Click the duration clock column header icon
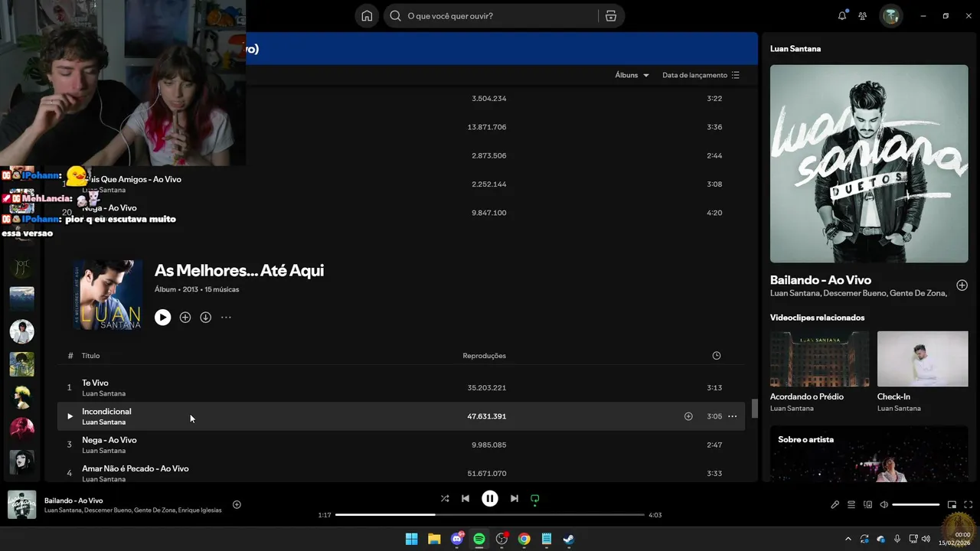The width and height of the screenshot is (980, 551). 717,356
